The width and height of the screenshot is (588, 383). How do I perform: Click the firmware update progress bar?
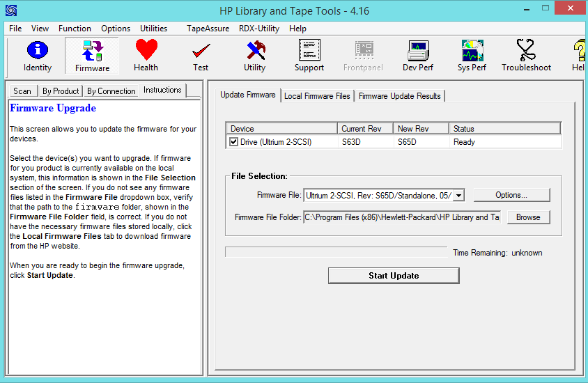[336, 252]
